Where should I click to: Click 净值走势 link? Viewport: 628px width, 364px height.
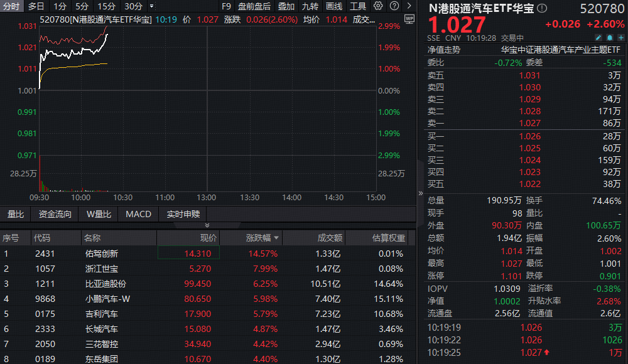pyautogui.click(x=443, y=49)
